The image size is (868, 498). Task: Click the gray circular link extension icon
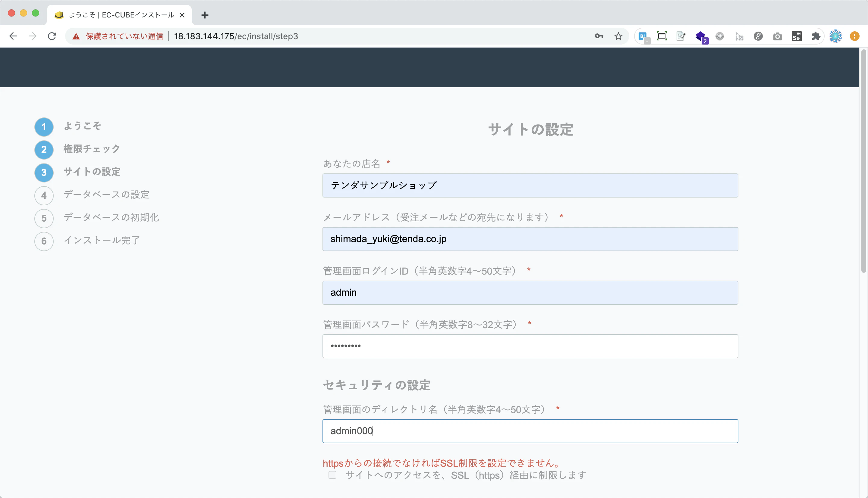[758, 36]
